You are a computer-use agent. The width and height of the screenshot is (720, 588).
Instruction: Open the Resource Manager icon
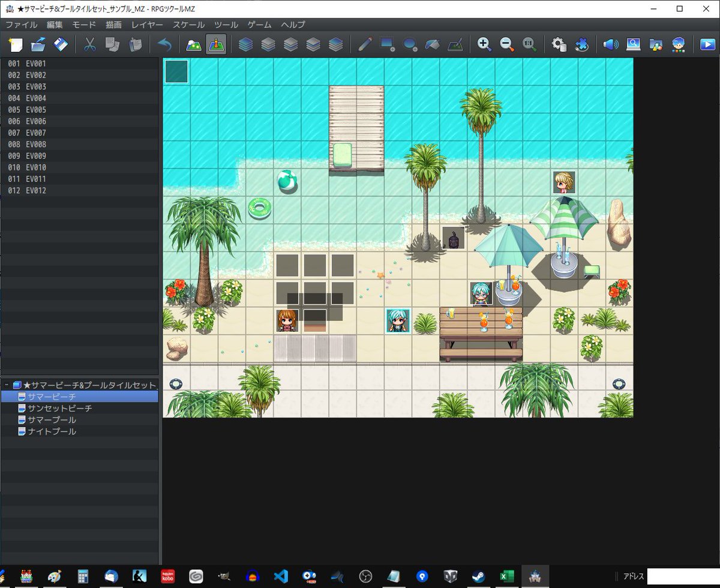click(x=656, y=44)
